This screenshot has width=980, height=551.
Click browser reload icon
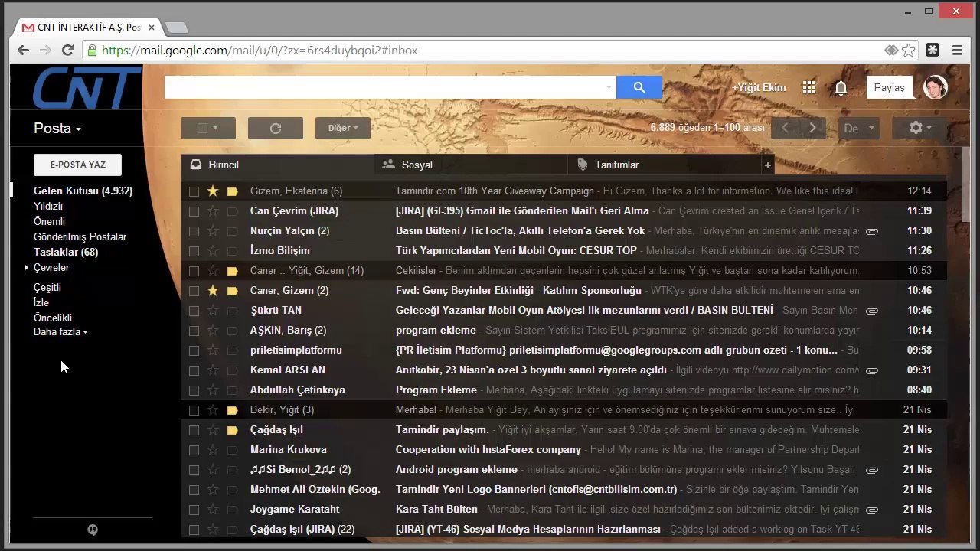pos(67,50)
